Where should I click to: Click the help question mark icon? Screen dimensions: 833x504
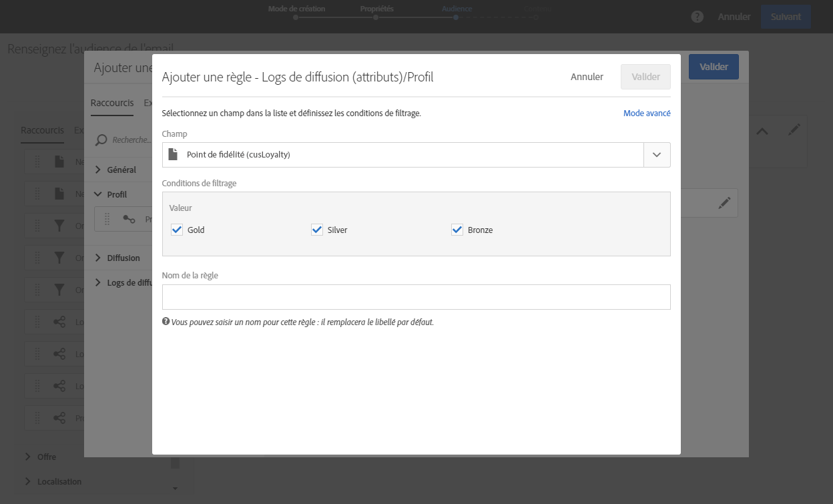698,17
